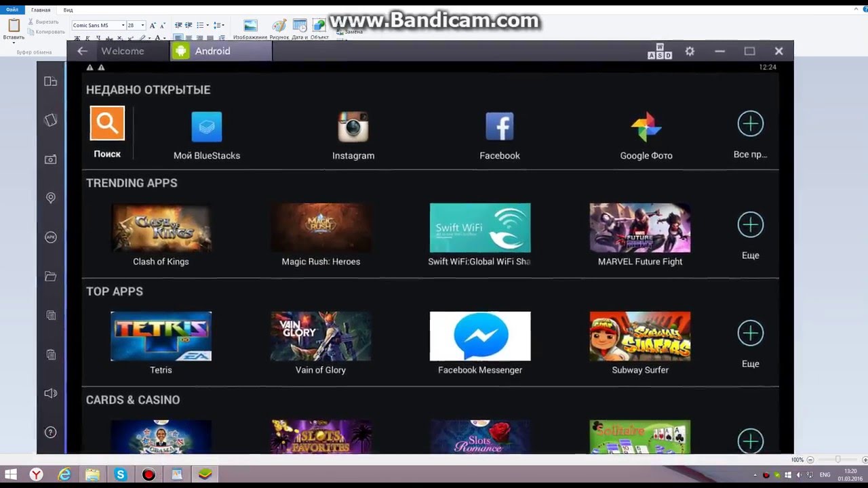
Task: Open the Tetris game thumbnail
Action: 161,336
